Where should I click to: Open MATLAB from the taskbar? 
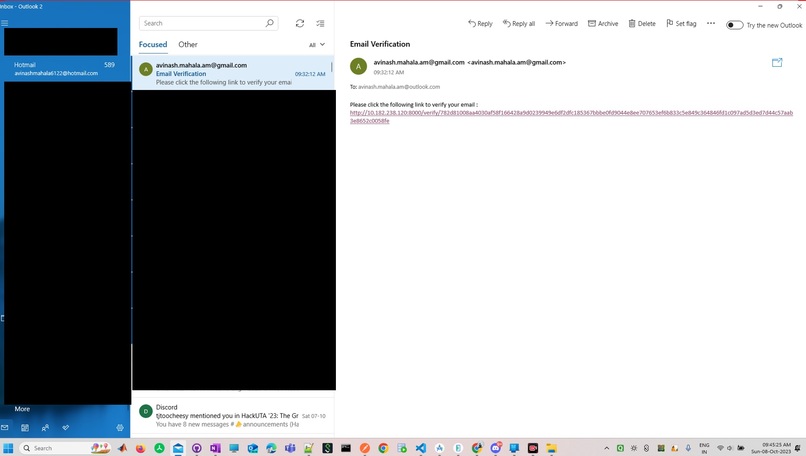coord(122,448)
